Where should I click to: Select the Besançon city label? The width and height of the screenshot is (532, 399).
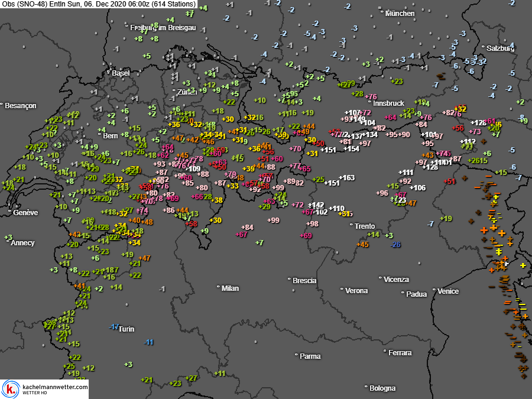click(21, 106)
